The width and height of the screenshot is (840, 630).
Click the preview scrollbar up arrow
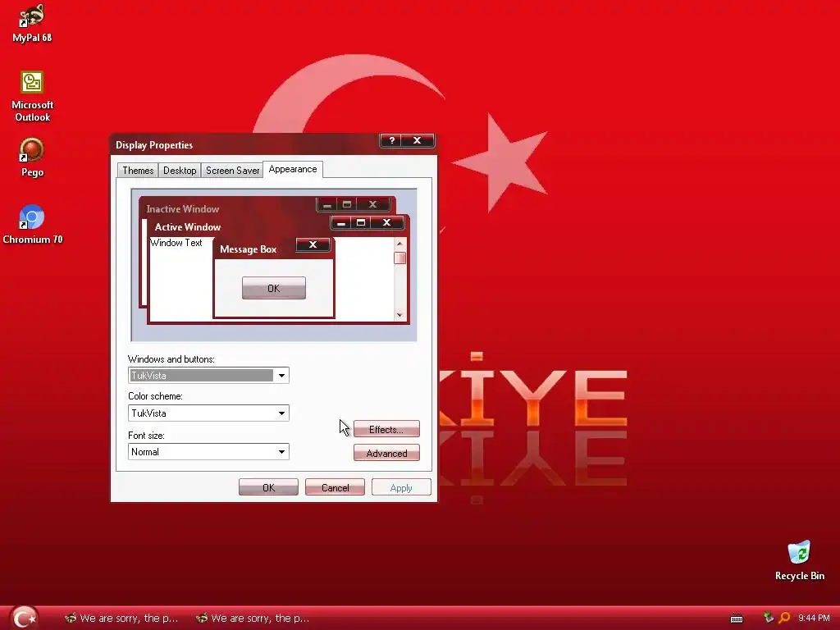click(399, 244)
